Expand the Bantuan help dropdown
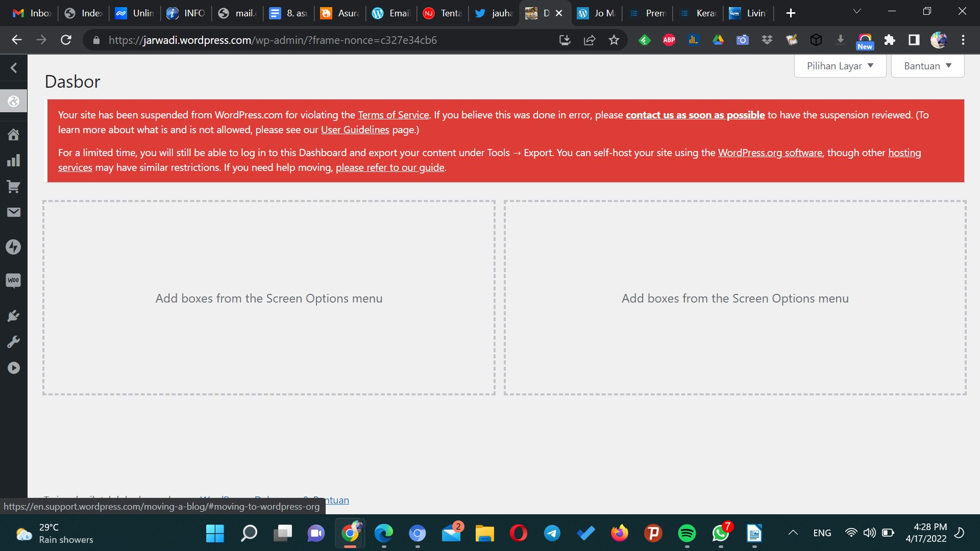Screen dimensions: 980x551 point(927,66)
